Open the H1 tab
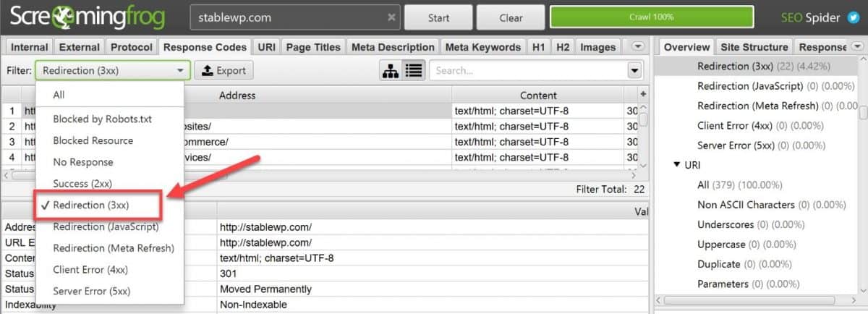The width and height of the screenshot is (868, 314). pos(539,47)
